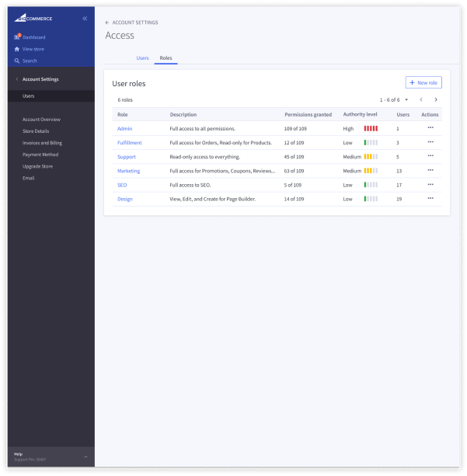
Task: Open the Fulfillment role link
Action: 130,143
